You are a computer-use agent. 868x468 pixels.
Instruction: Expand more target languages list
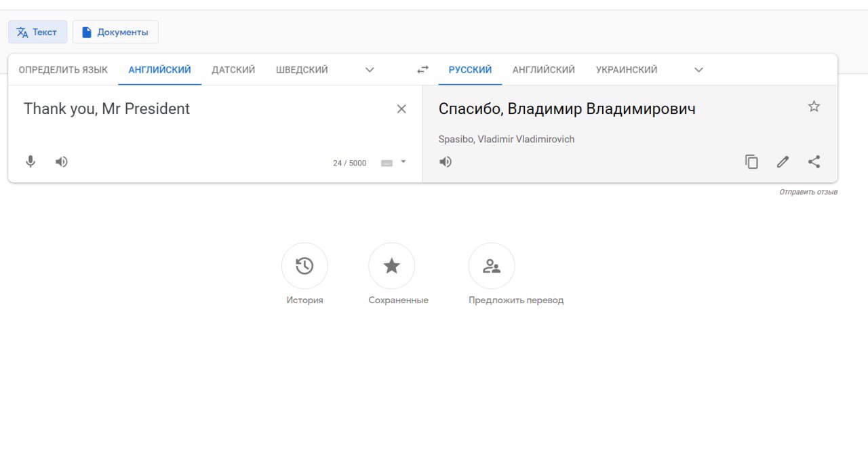pyautogui.click(x=699, y=69)
